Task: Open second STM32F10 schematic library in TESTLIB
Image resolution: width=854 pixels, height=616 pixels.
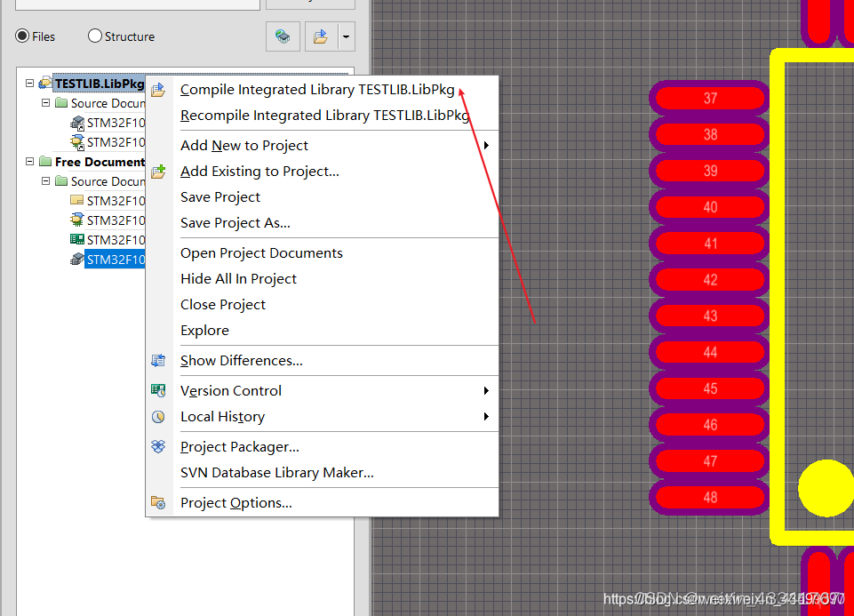Action: pos(115,142)
